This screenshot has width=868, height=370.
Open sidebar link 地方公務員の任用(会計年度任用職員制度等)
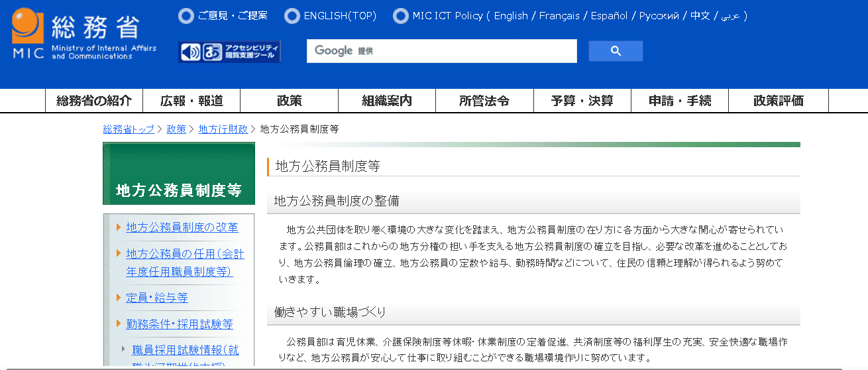pos(185,263)
